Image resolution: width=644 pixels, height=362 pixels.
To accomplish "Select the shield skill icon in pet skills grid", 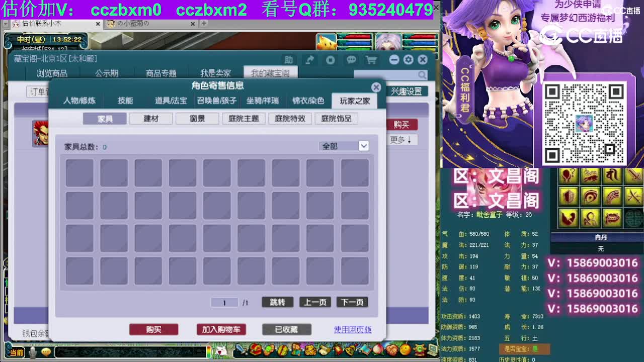I will 569,197.
